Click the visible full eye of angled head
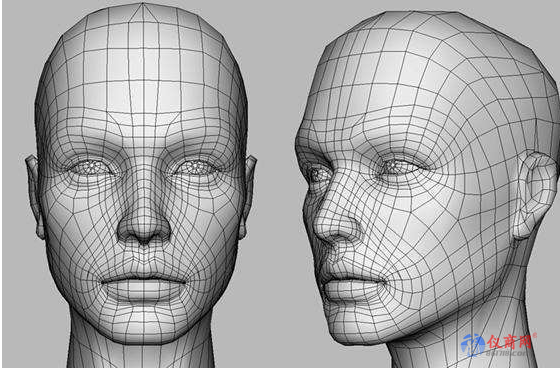The width and height of the screenshot is (560, 368). (399, 167)
